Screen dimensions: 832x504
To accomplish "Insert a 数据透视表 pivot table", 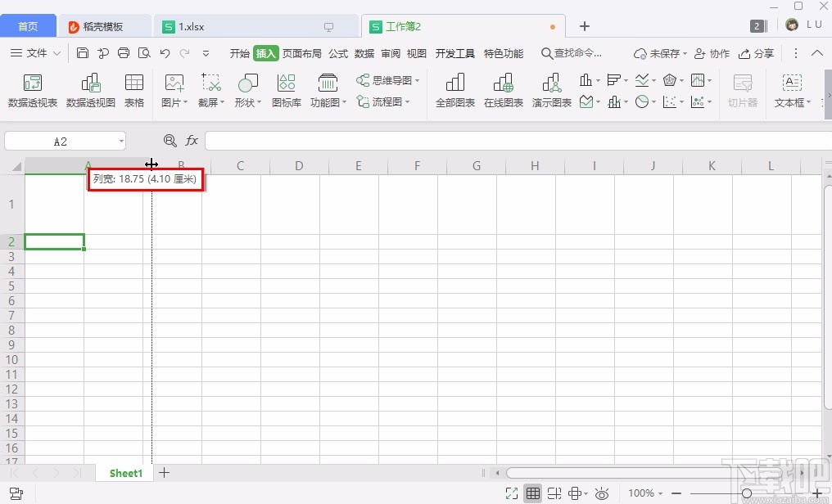I will (x=32, y=88).
